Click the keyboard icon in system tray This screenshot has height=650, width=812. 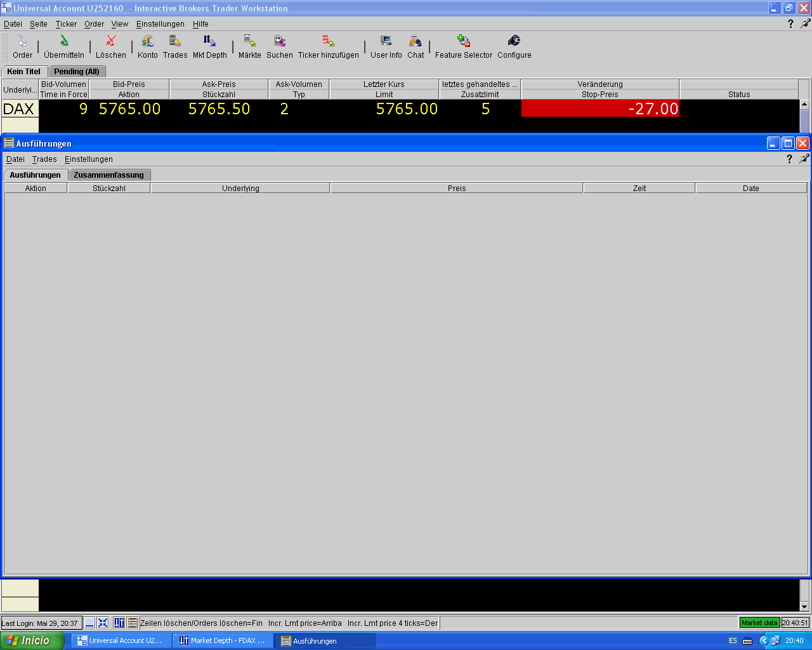(x=747, y=640)
